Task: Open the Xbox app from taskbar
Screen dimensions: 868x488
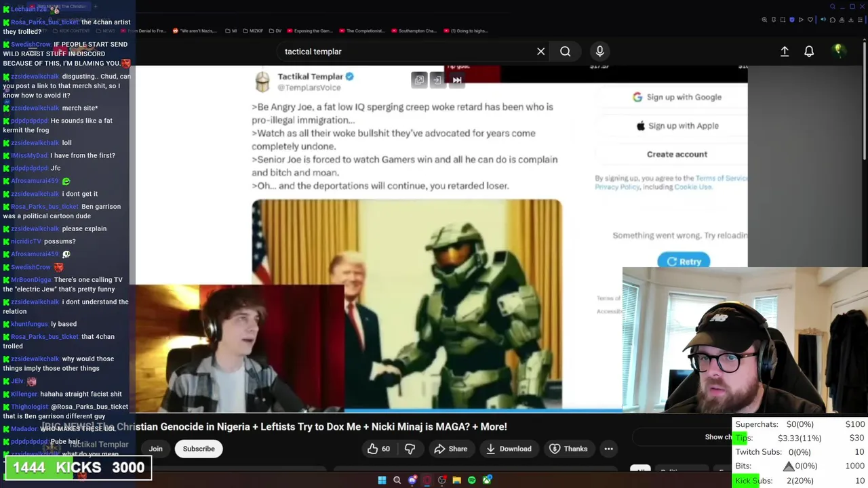Action: click(x=487, y=480)
